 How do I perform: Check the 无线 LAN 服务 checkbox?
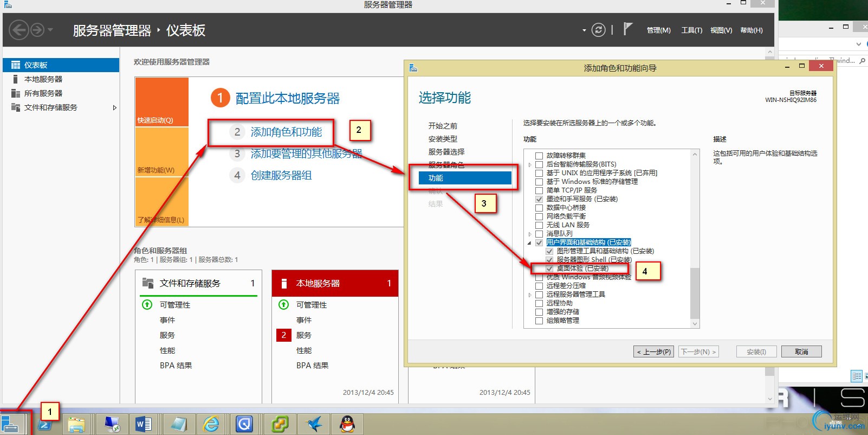tap(539, 225)
